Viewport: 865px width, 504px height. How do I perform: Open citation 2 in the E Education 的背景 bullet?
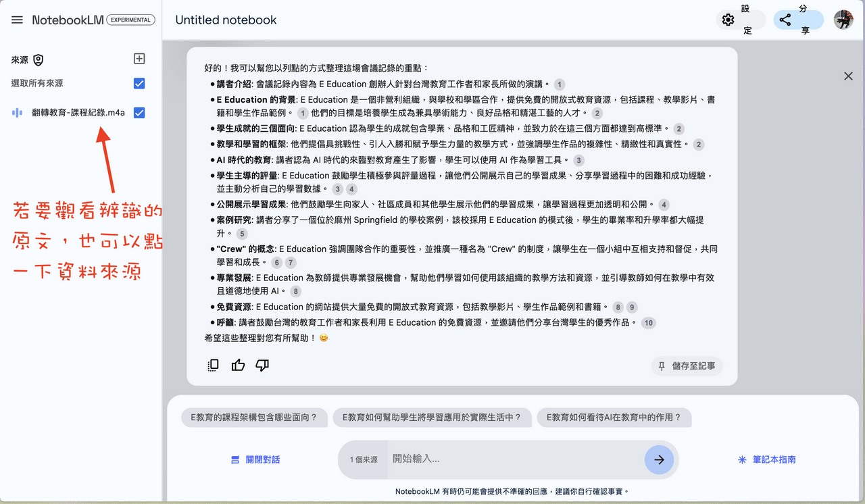coord(597,114)
